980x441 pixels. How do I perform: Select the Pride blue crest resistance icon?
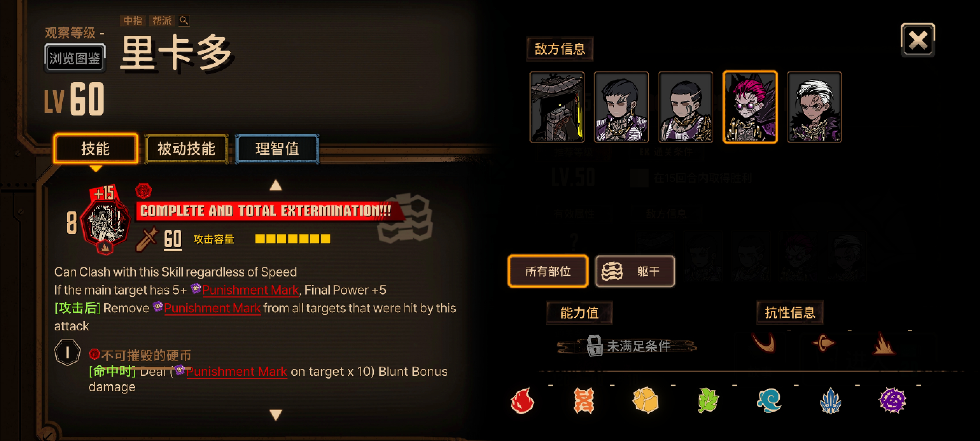click(831, 400)
